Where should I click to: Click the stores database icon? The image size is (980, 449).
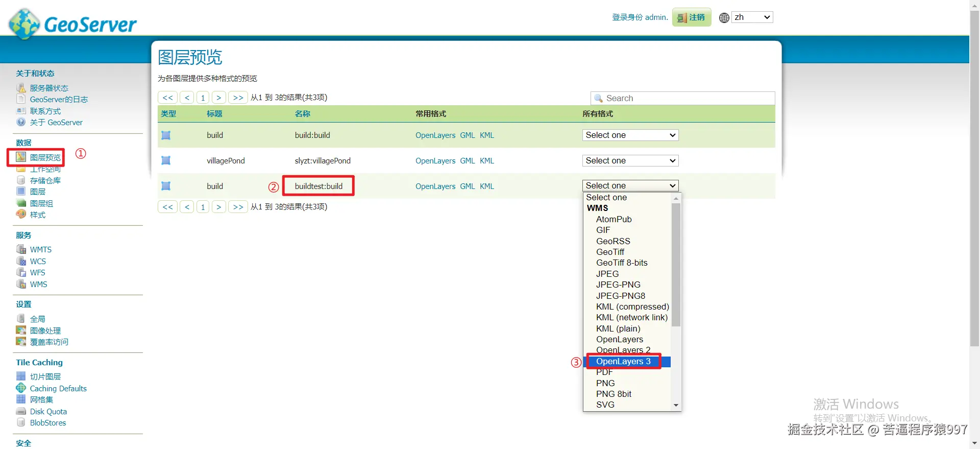[x=21, y=180]
